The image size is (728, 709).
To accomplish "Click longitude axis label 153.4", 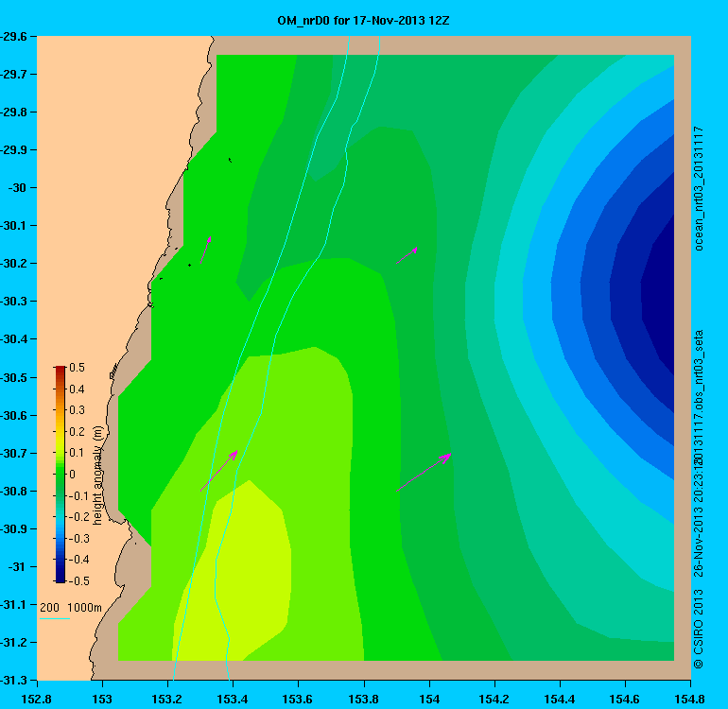I will 234,699.
